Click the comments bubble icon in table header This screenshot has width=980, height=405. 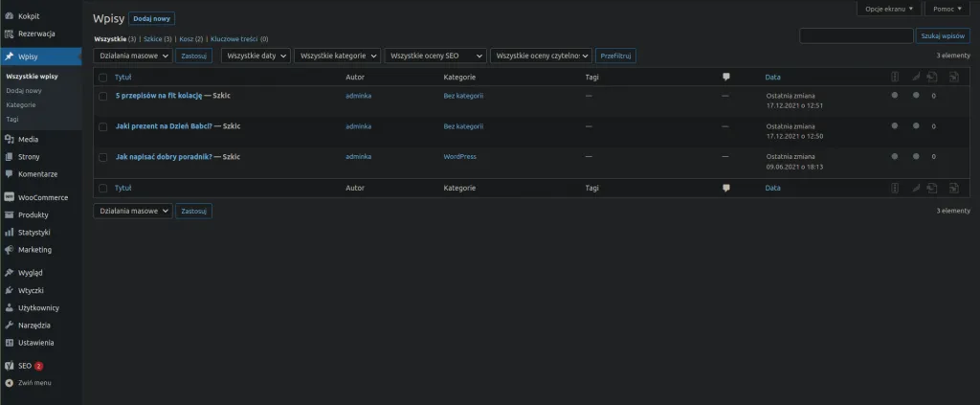pyautogui.click(x=726, y=77)
